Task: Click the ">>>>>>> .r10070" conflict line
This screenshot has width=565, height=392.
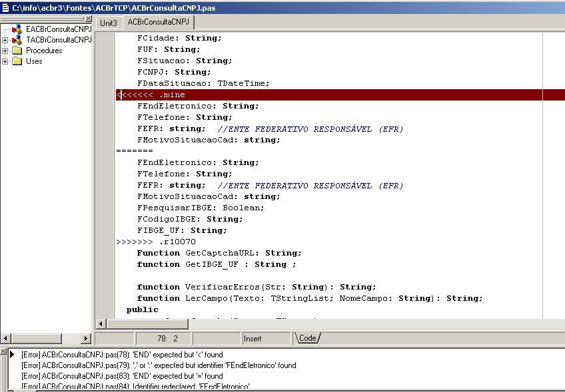Action: click(156, 242)
